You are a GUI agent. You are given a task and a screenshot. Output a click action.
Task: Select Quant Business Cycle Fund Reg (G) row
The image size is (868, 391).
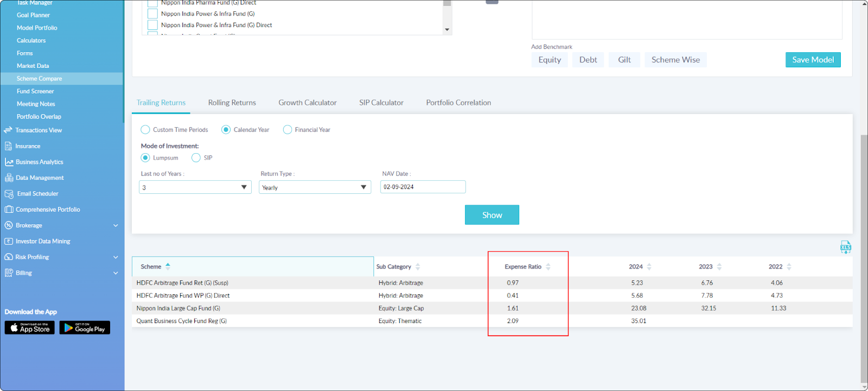pos(492,321)
